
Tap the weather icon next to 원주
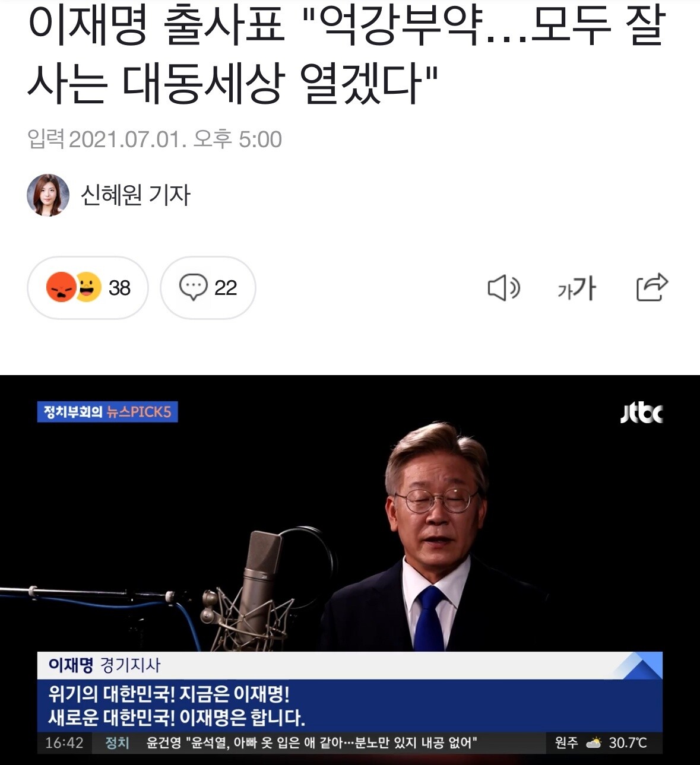coord(593,742)
